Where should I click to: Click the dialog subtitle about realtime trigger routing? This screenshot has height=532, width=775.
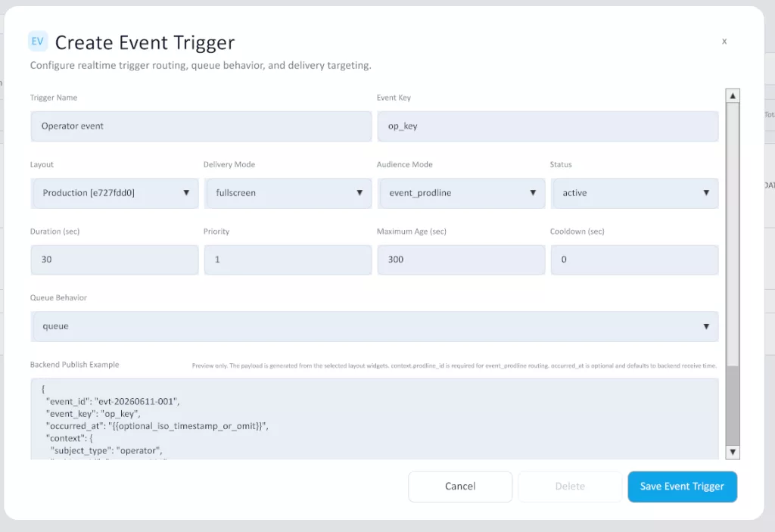201,65
